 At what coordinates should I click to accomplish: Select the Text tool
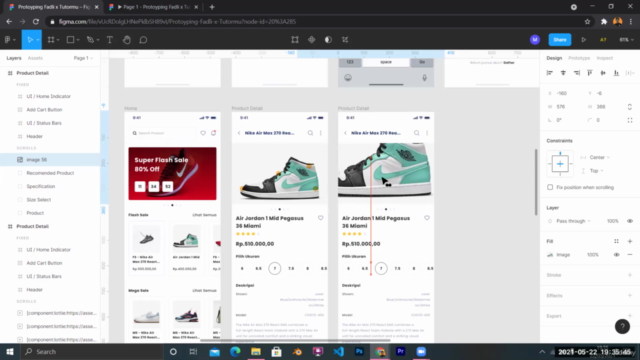point(110,40)
